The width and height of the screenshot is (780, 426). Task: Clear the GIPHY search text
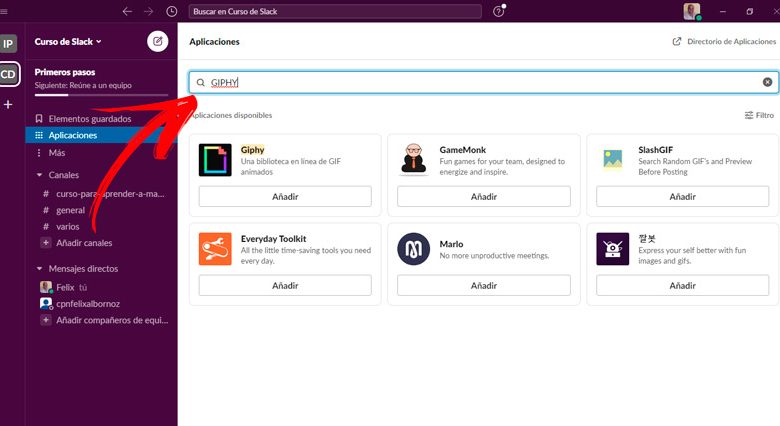point(768,82)
